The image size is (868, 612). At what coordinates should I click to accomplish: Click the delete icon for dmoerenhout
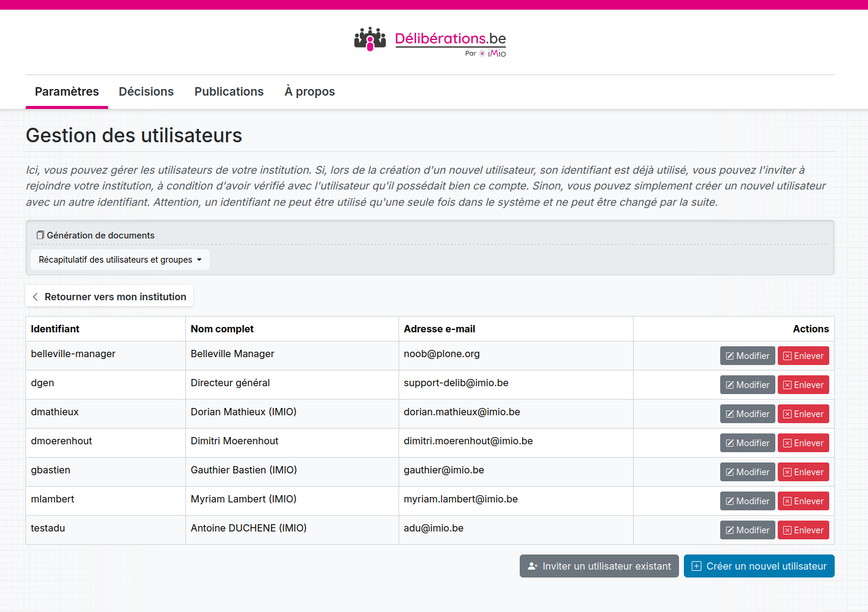(x=787, y=443)
